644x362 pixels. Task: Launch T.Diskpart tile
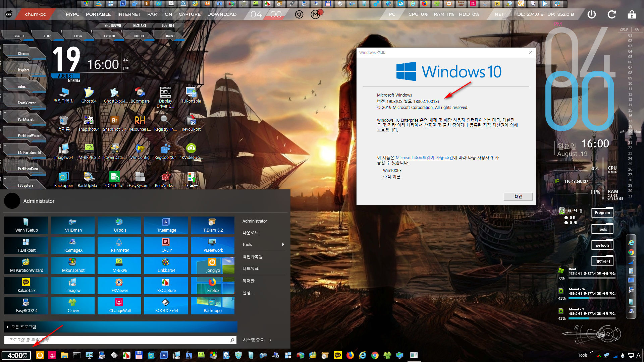point(26,245)
